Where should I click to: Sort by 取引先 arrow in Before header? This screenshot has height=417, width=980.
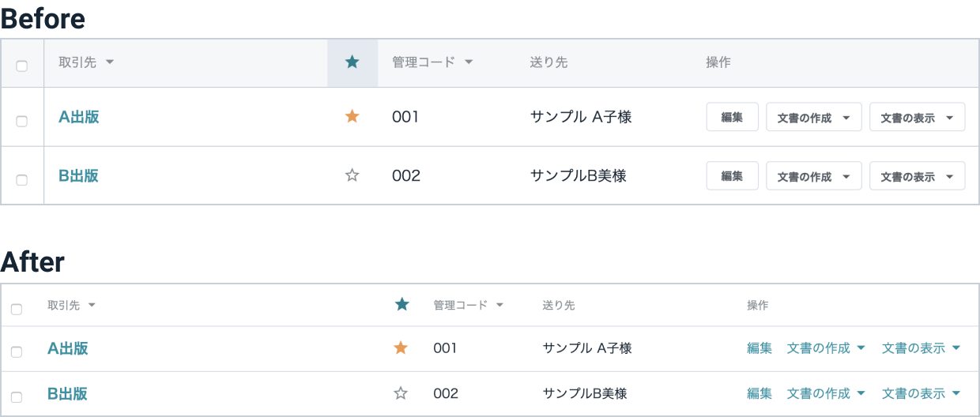(109, 62)
